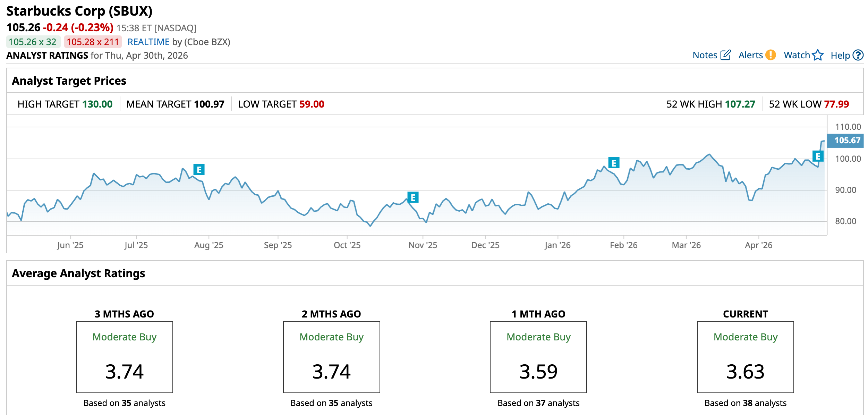The image size is (868, 415).
Task: Click the earnings marker near Aug '25
Action: (199, 170)
